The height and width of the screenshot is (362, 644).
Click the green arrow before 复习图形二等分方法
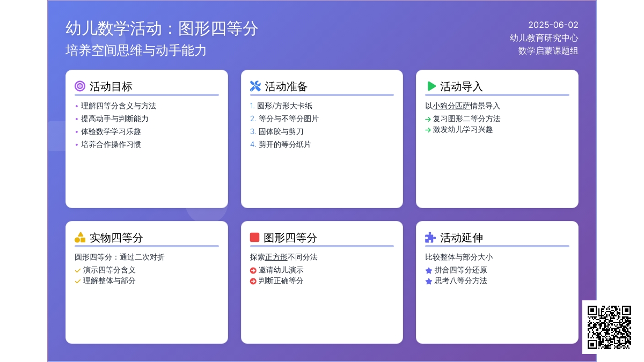pos(428,119)
